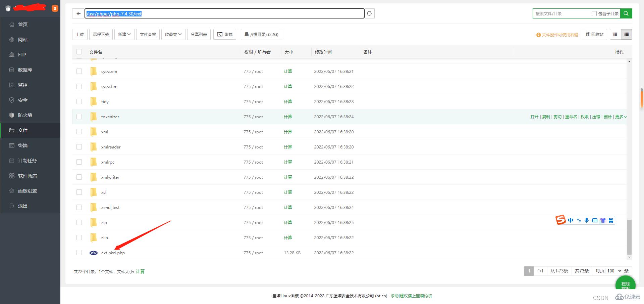The width and height of the screenshot is (644, 304).
Task: Toggle the select-all checkbox in header
Action: [x=79, y=52]
